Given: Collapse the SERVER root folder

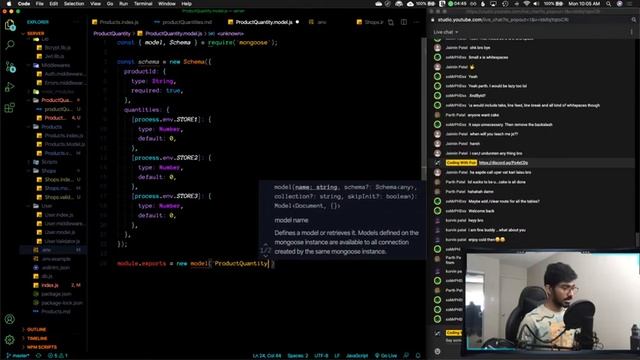Looking at the screenshot, I should 36,33.
